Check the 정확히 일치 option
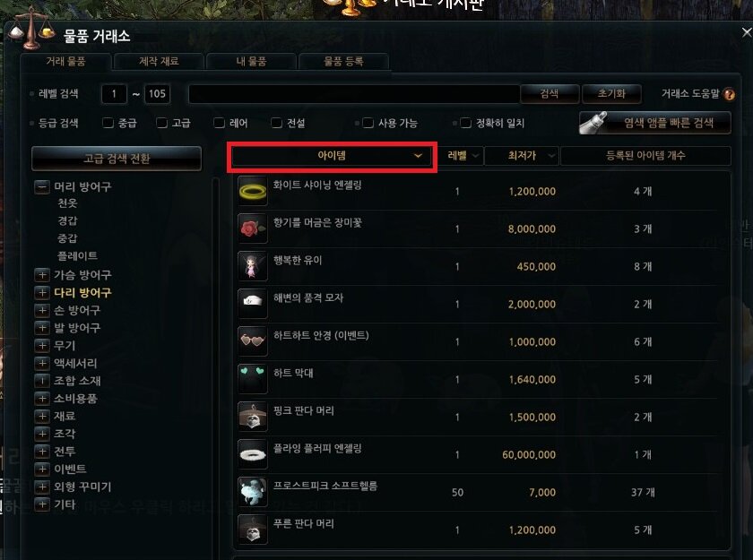 click(x=465, y=123)
